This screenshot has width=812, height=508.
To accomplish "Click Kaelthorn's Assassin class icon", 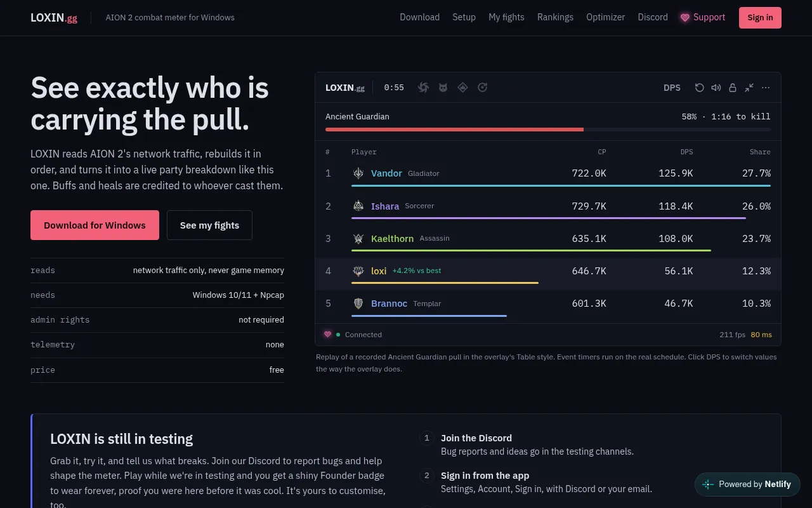I will [358, 239].
